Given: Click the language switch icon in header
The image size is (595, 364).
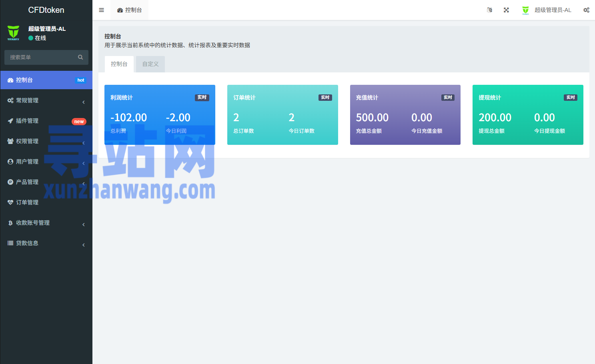Looking at the screenshot, I should 489,10.
